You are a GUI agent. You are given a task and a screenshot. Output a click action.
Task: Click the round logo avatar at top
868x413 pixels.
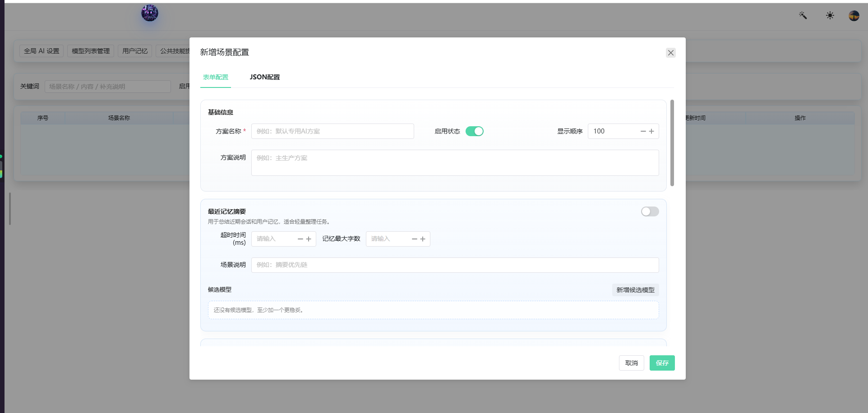point(150,13)
